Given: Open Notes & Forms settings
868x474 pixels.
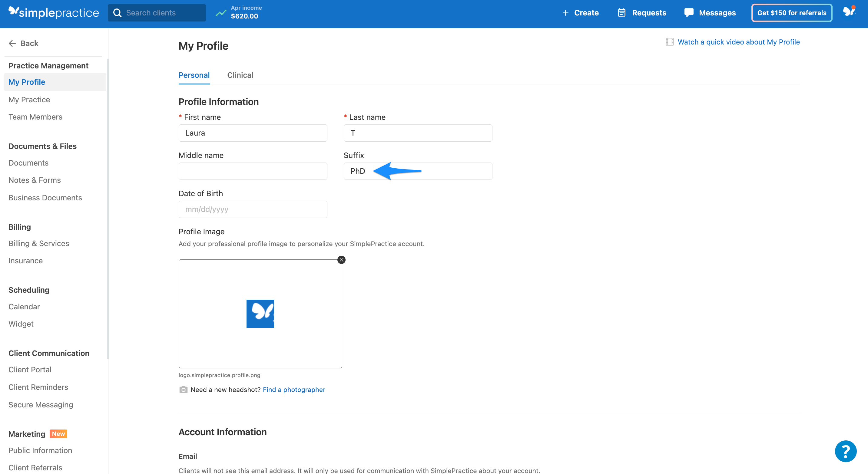Looking at the screenshot, I should [35, 180].
